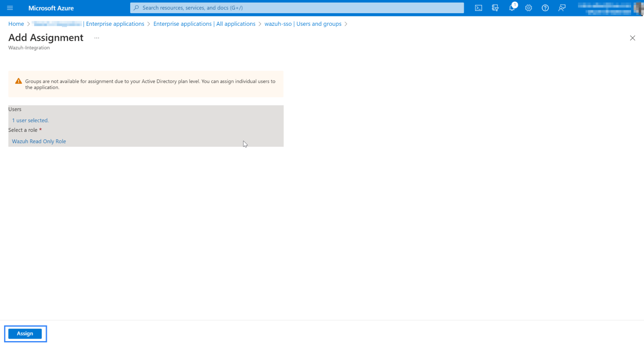Click the Add Assignment heading
Image resolution: width=644 pixels, height=344 pixels.
46,37
